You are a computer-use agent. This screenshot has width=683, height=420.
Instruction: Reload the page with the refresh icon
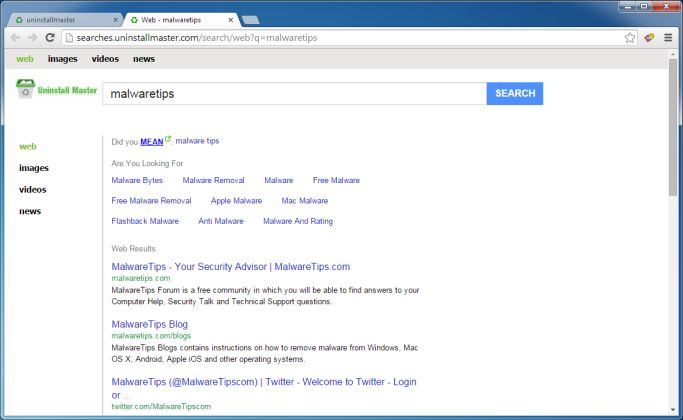50,37
